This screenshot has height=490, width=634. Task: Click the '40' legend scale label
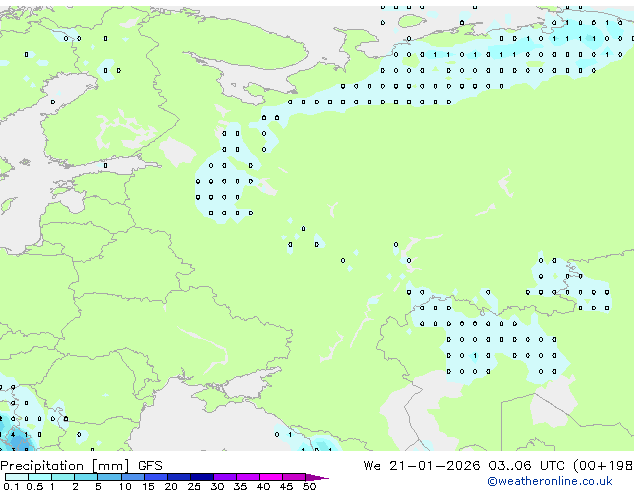[x=263, y=486]
